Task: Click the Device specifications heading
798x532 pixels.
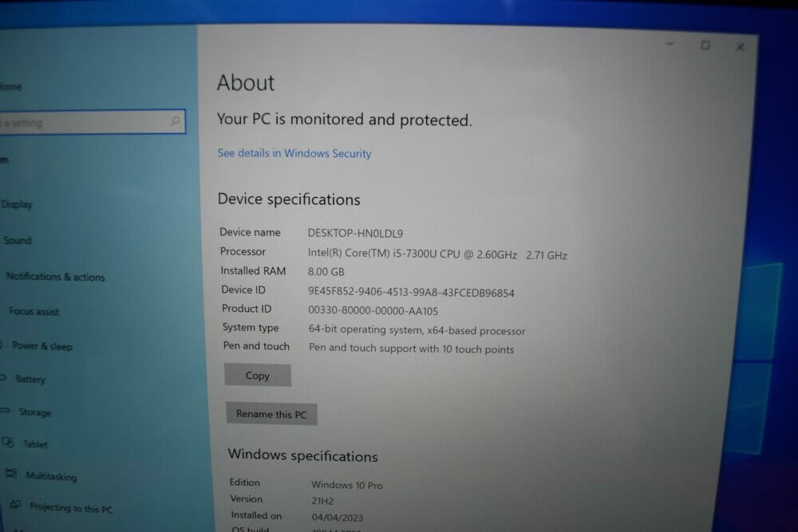Action: [289, 199]
